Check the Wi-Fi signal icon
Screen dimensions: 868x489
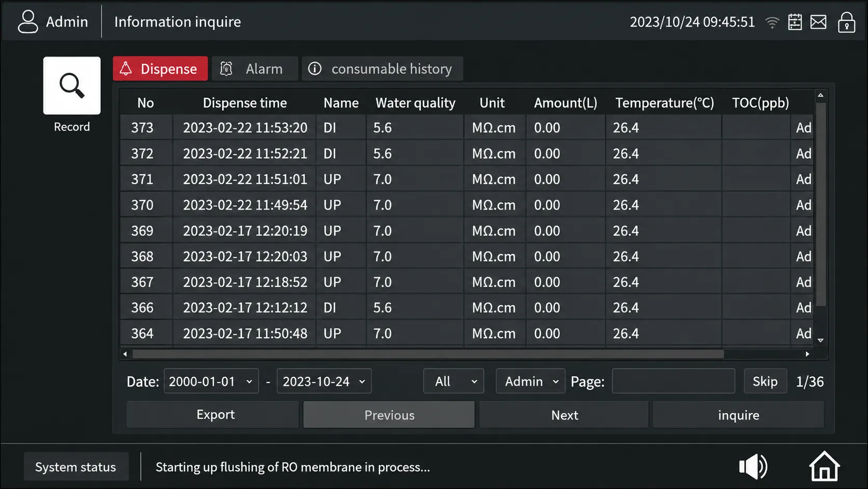click(x=772, y=22)
